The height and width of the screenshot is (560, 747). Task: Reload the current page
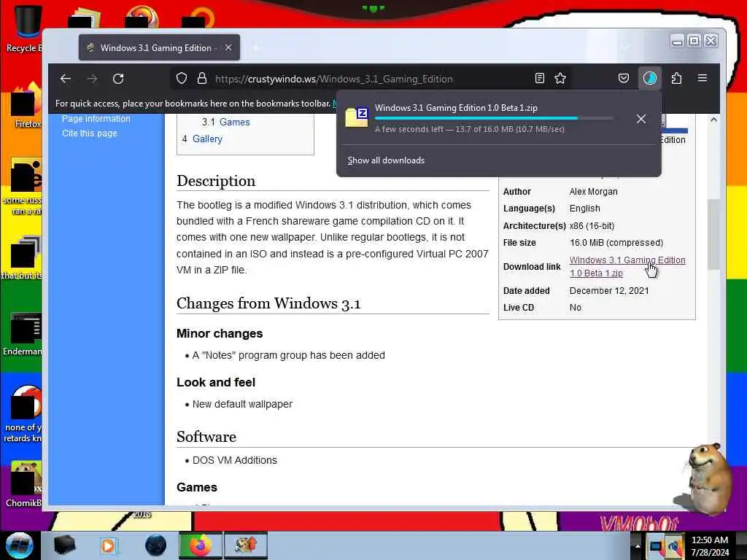point(118,79)
